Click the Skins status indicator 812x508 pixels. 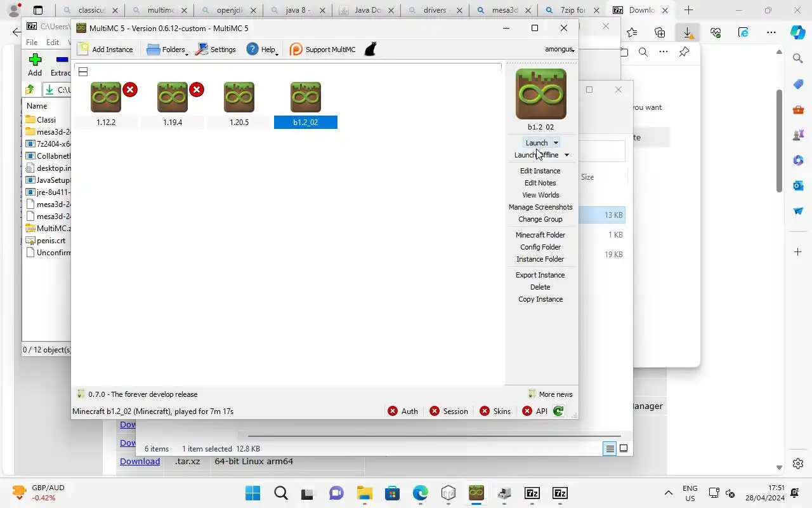click(x=495, y=411)
